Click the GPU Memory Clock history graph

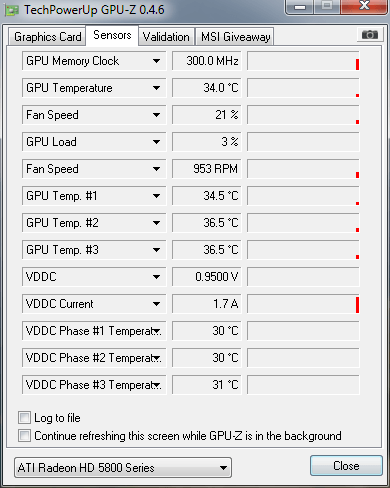click(303, 61)
